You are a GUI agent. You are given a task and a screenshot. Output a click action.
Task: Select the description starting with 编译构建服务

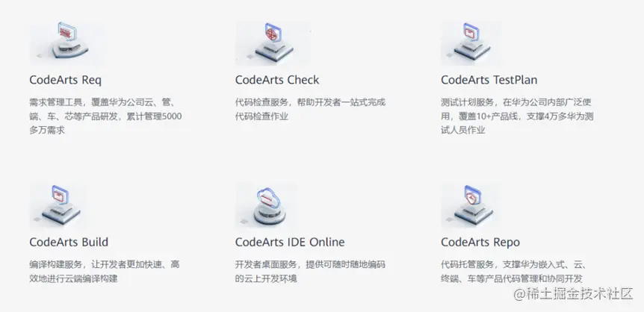[x=105, y=272]
